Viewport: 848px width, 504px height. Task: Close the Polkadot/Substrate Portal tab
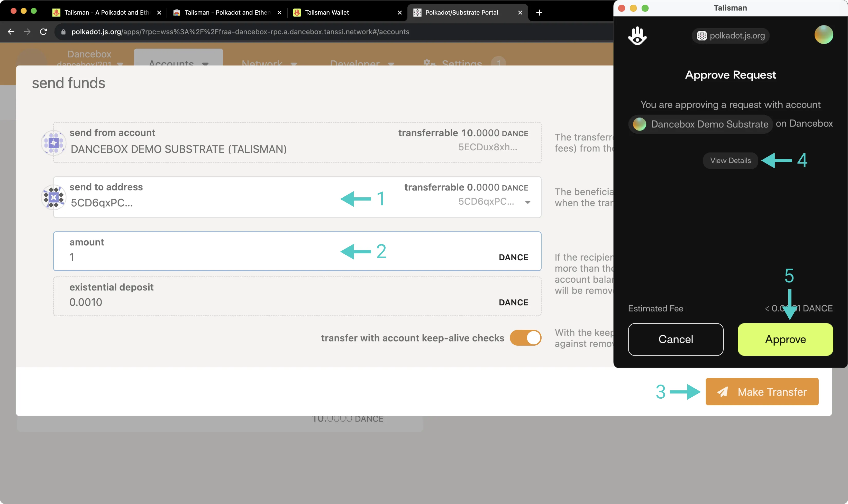(x=520, y=13)
